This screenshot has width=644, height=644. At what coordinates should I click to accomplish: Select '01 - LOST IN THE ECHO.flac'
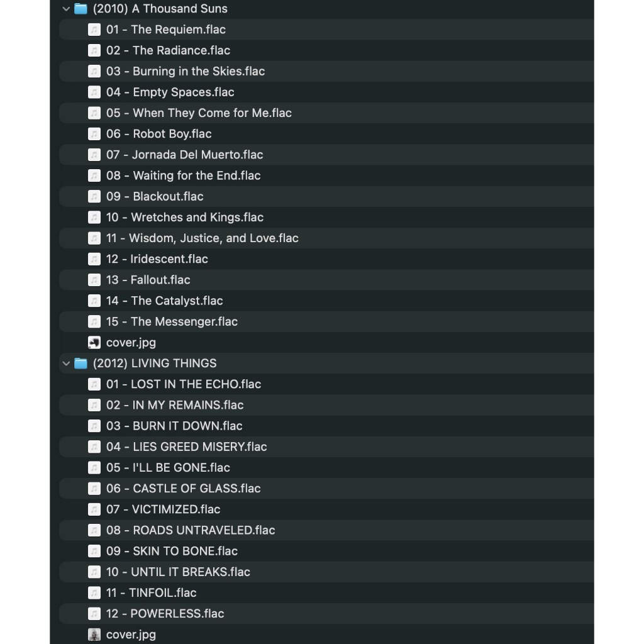pos(184,384)
